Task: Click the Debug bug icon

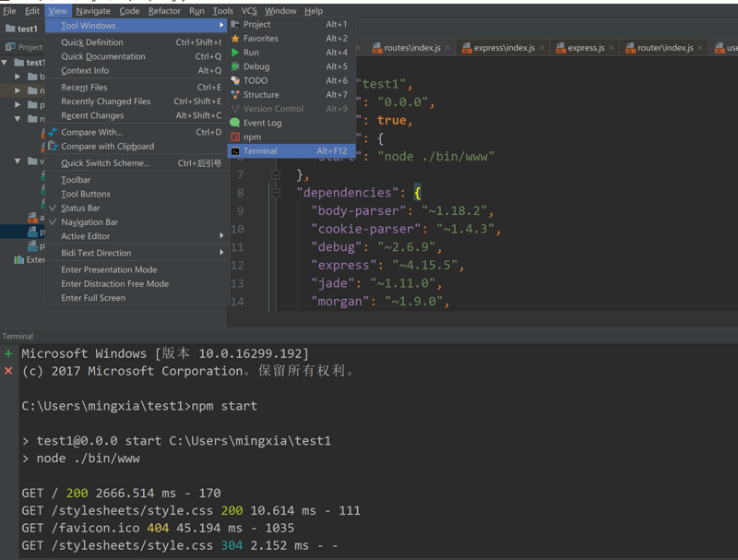Action: [235, 66]
